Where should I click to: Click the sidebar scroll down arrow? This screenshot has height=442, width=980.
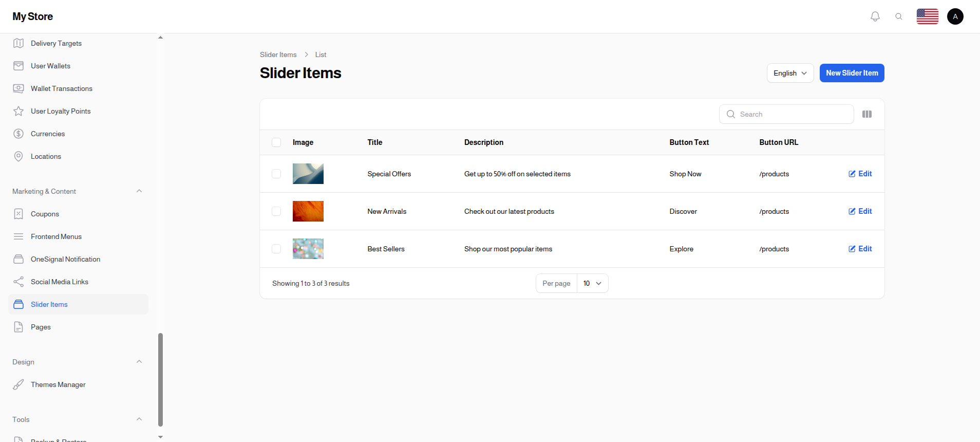[160, 437]
